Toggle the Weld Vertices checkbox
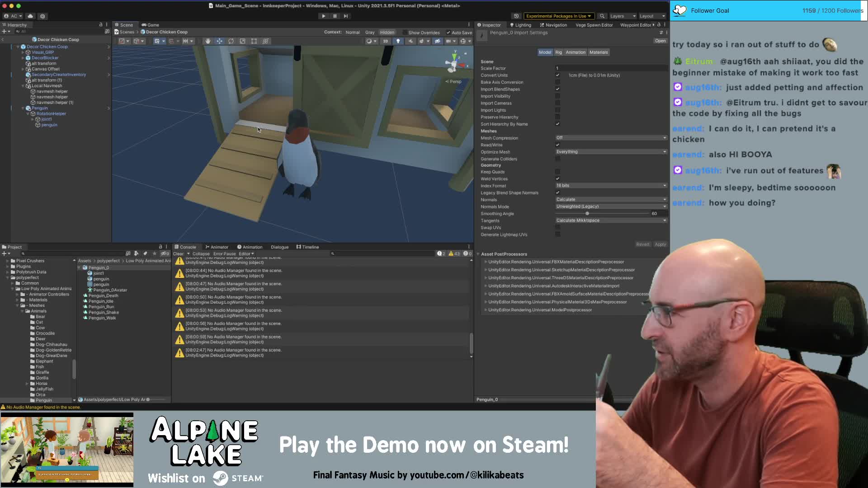Image resolution: width=868 pixels, height=488 pixels. (x=557, y=179)
